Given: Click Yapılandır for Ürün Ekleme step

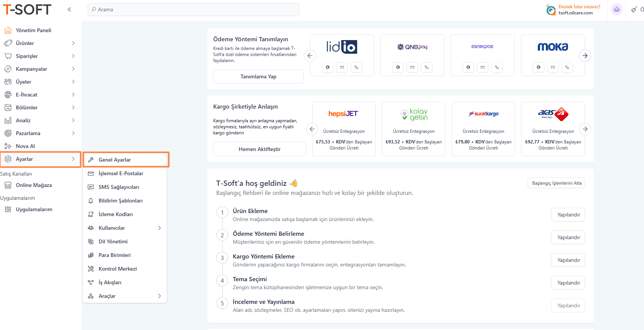Looking at the screenshot, I should click(568, 215).
